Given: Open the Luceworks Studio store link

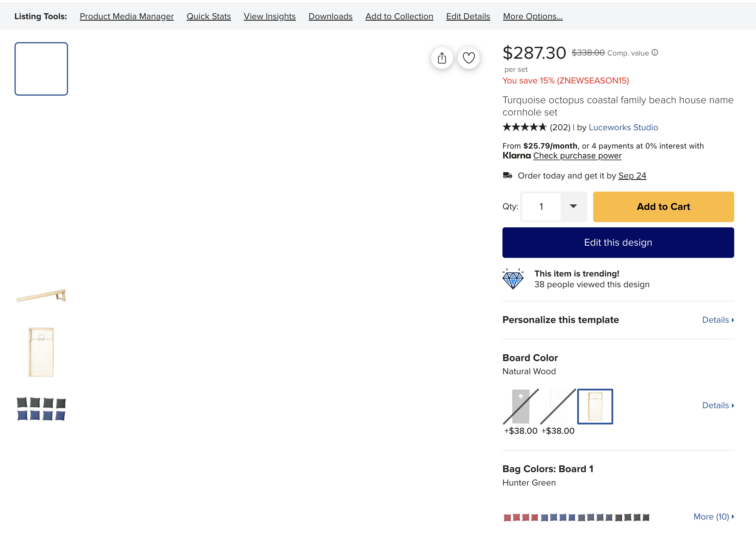Looking at the screenshot, I should tap(623, 127).
